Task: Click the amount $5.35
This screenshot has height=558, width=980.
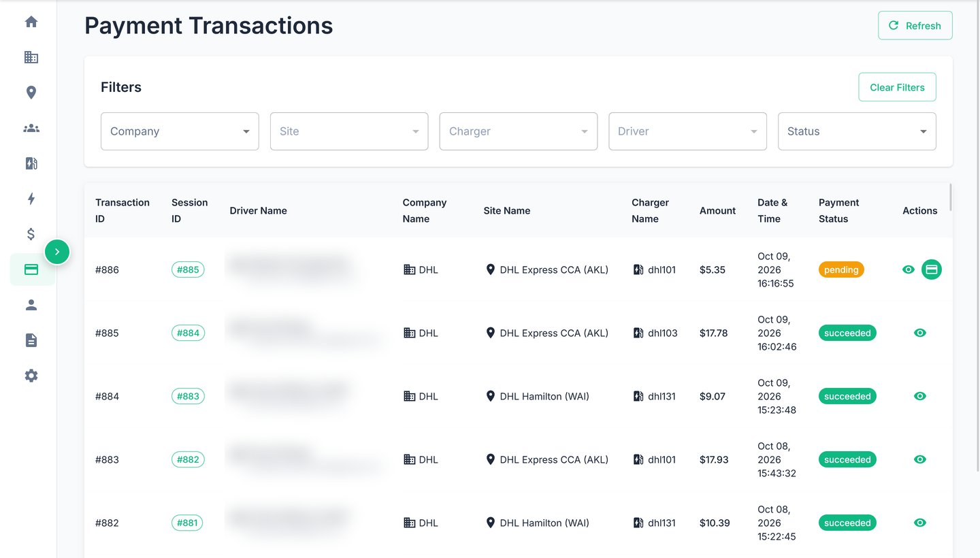Action: 713,269
